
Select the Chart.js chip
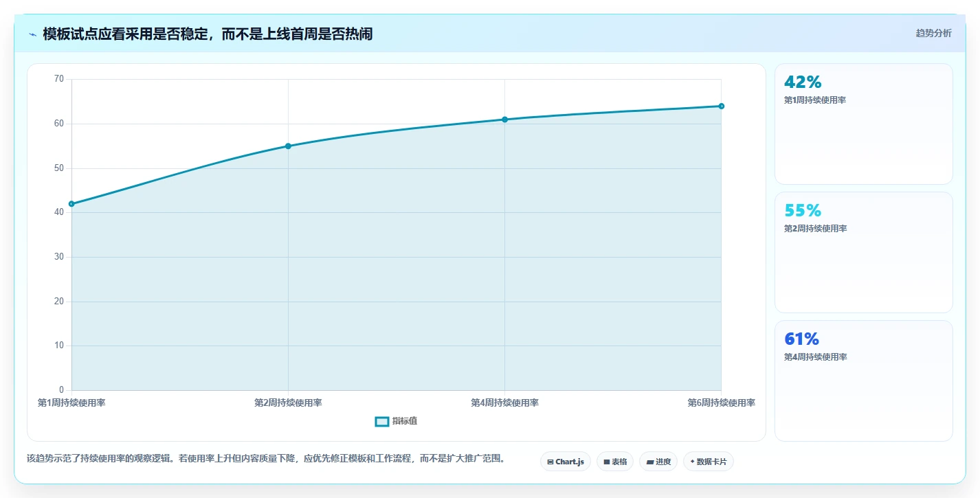pos(566,462)
